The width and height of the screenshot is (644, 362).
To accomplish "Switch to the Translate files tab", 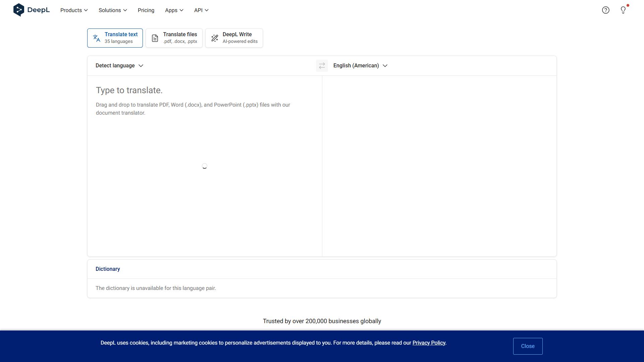I will click(174, 38).
